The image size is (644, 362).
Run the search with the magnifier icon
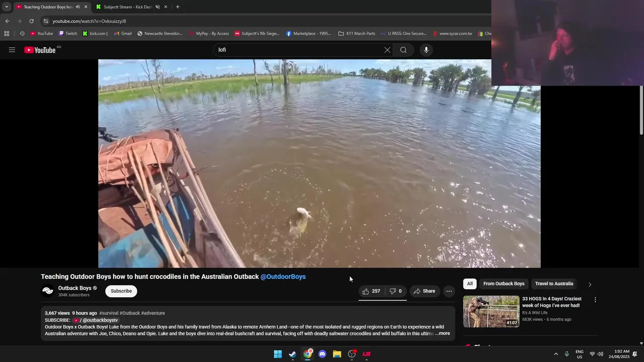tap(403, 50)
